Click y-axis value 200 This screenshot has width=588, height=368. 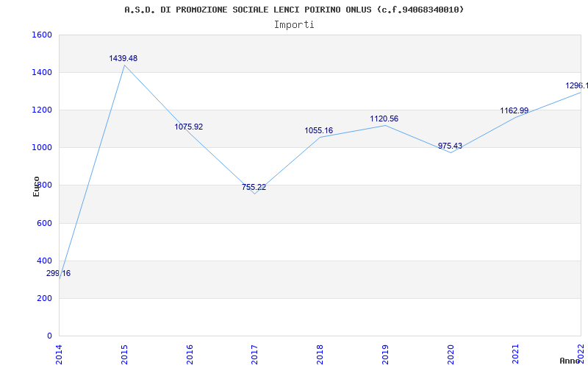[x=45, y=299]
